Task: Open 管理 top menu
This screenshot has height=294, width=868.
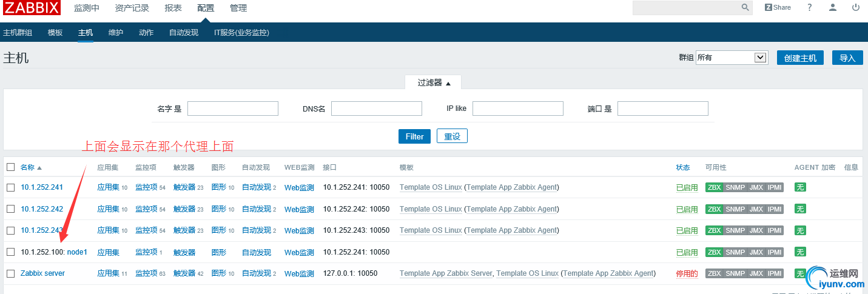Action: pos(238,8)
